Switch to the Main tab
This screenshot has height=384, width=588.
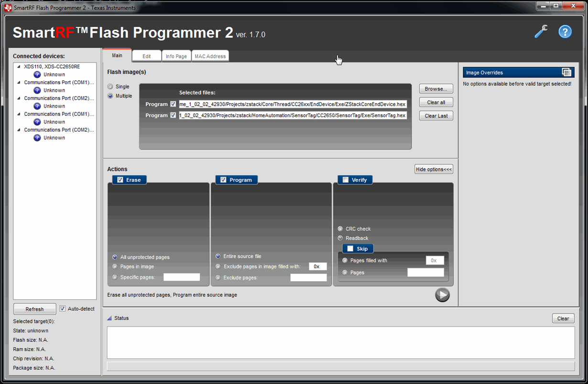tap(117, 55)
